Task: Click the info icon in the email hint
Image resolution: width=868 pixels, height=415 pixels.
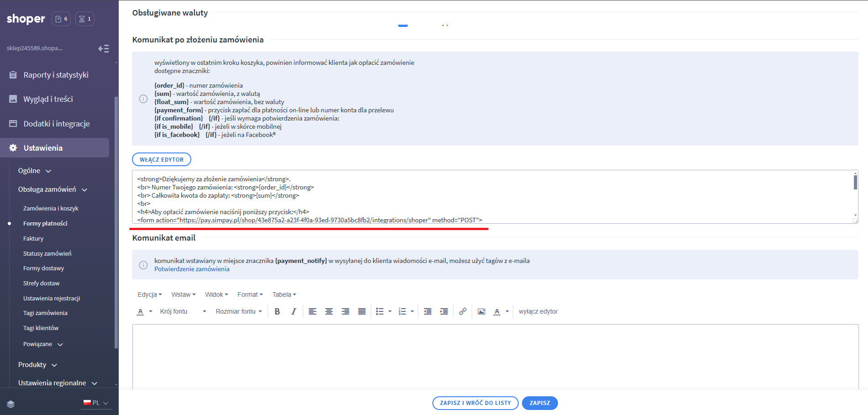Action: pos(143,265)
